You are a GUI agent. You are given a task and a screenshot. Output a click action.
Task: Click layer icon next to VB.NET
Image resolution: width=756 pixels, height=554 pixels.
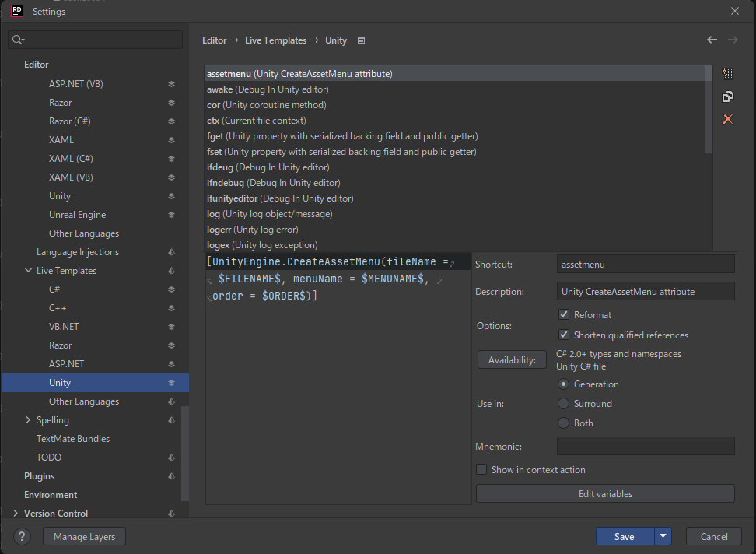[x=171, y=327]
